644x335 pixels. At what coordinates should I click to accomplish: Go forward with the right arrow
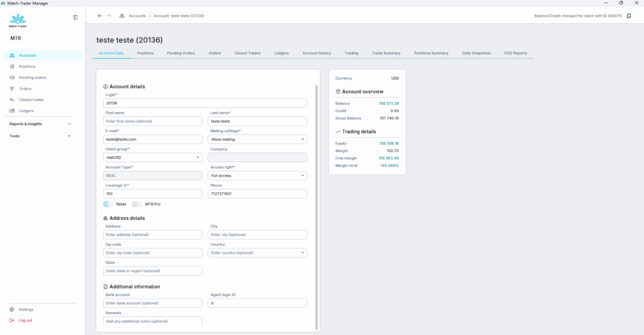click(x=109, y=16)
